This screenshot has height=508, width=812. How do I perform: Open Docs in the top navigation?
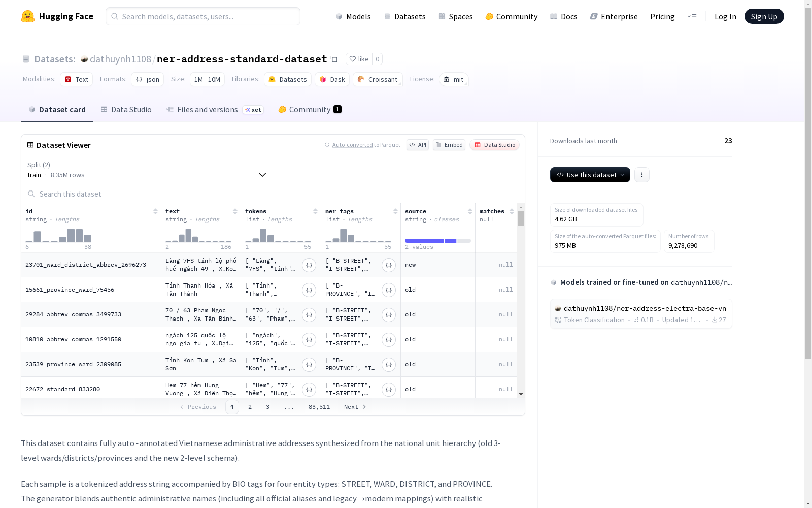tap(564, 16)
